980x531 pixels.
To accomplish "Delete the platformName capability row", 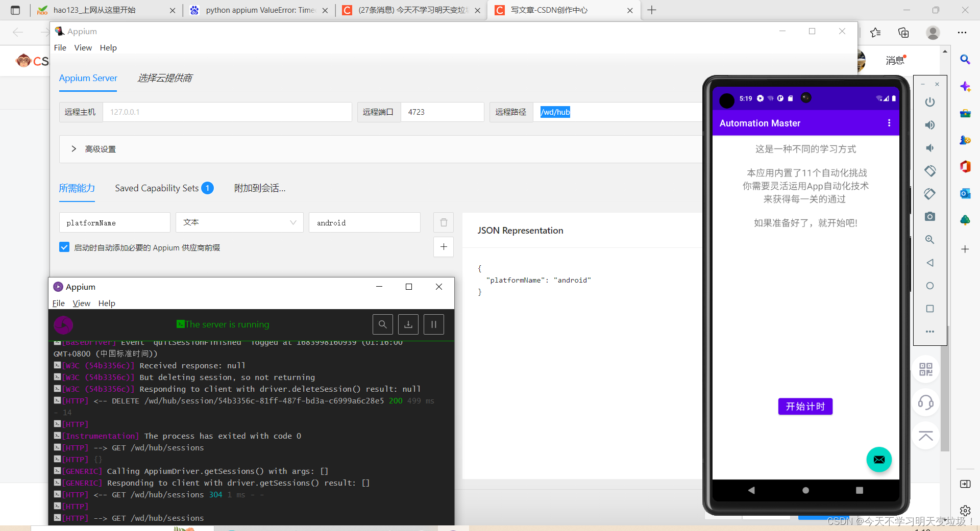I will [x=443, y=222].
